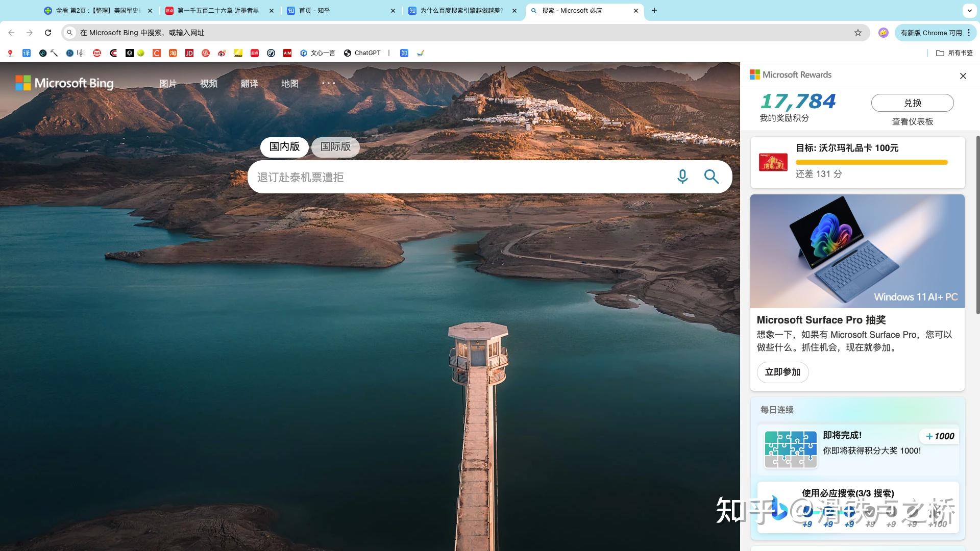Click the Surface Pro promo image
This screenshot has width=980, height=551.
857,251
